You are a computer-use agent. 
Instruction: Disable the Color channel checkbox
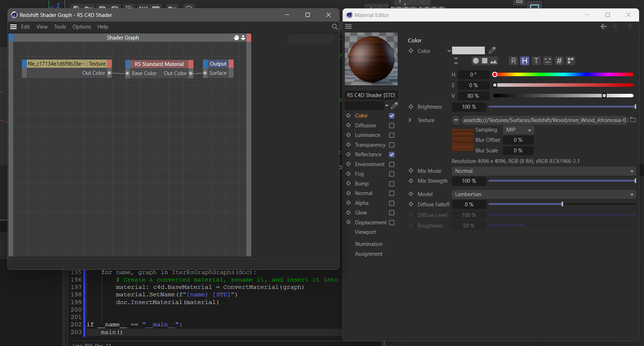392,116
